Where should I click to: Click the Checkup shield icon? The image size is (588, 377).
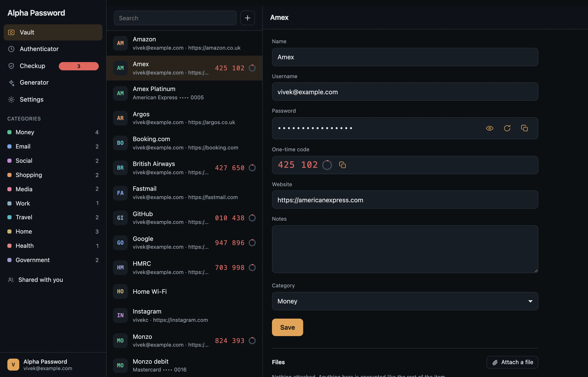(11, 66)
